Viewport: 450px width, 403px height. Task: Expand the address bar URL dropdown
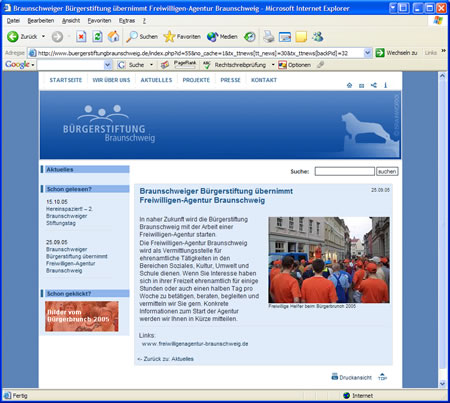point(368,53)
